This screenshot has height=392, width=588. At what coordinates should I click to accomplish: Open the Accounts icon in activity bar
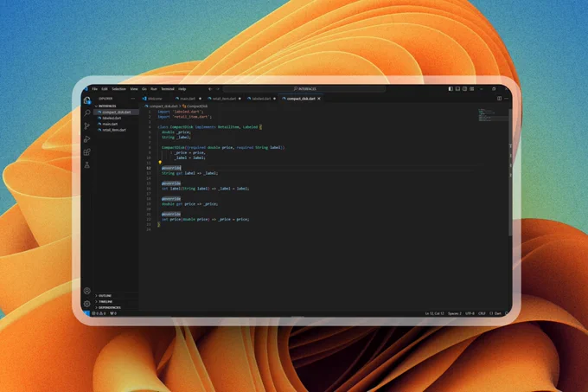[x=87, y=291]
